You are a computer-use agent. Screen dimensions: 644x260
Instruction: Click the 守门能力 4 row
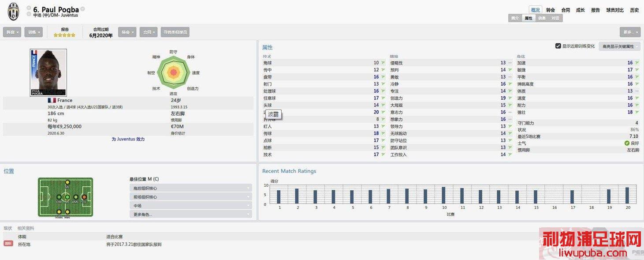(578, 123)
